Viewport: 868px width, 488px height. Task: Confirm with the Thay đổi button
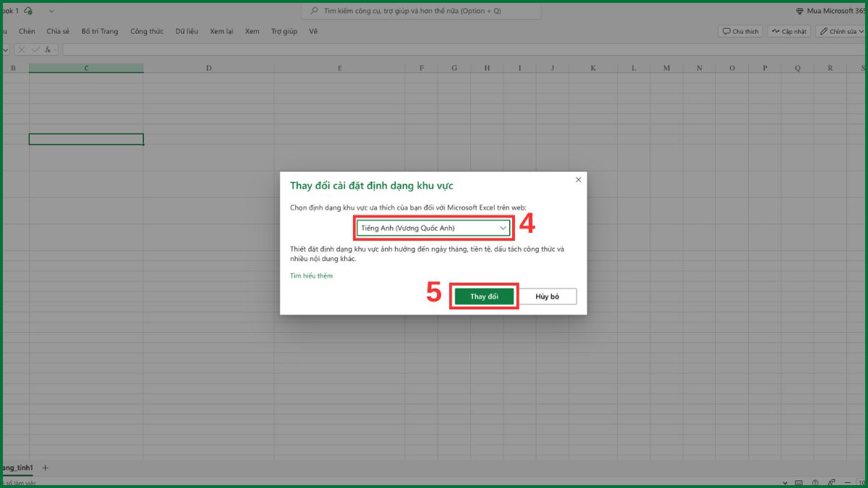(x=483, y=296)
